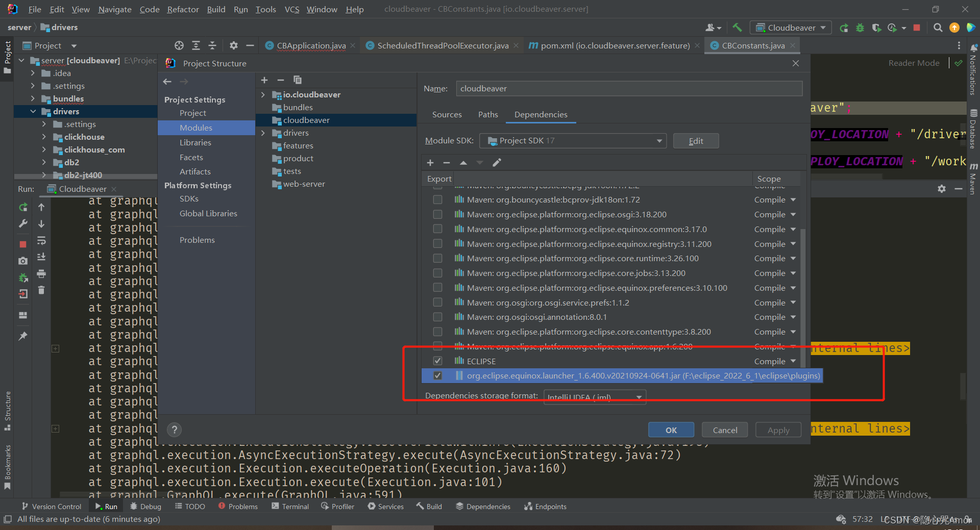980x530 pixels.
Task: Click Collapse All icon in Project panel
Action: coord(212,45)
